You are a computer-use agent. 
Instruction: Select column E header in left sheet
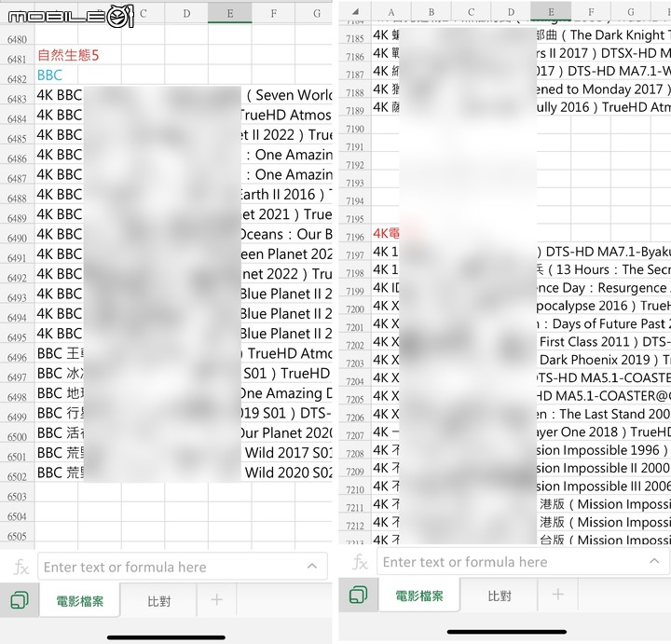[230, 13]
